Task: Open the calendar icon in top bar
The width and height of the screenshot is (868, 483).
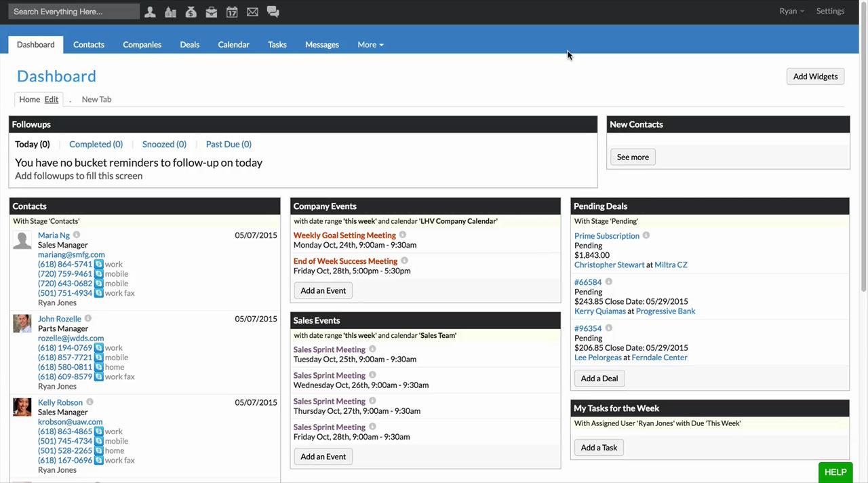Action: (x=232, y=12)
